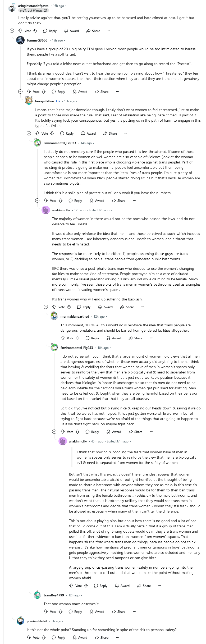This screenshot has width=206, height=644.
Task: Collapse hesaysitsfine's reply thread
Action: coord(29,133)
